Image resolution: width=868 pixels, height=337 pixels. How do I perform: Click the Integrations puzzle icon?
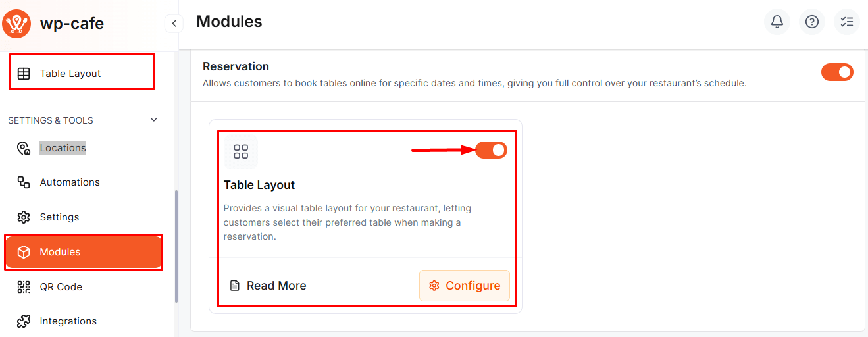tap(24, 321)
